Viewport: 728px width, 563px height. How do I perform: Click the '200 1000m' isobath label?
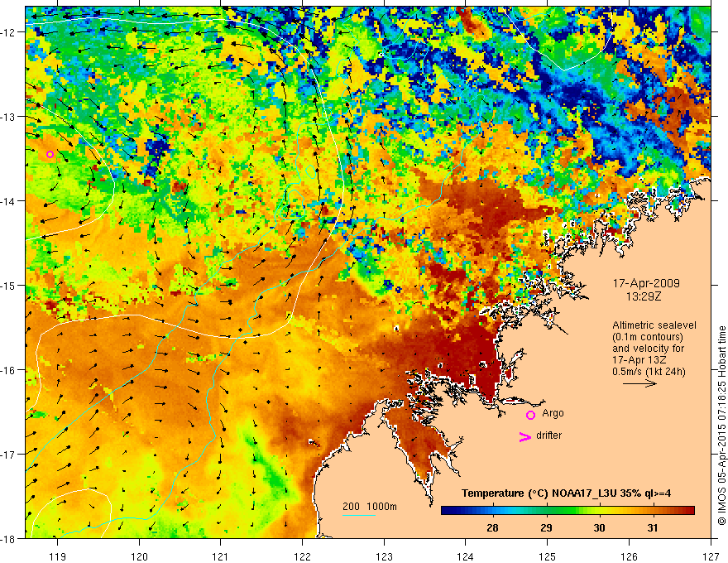pyautogui.click(x=370, y=507)
